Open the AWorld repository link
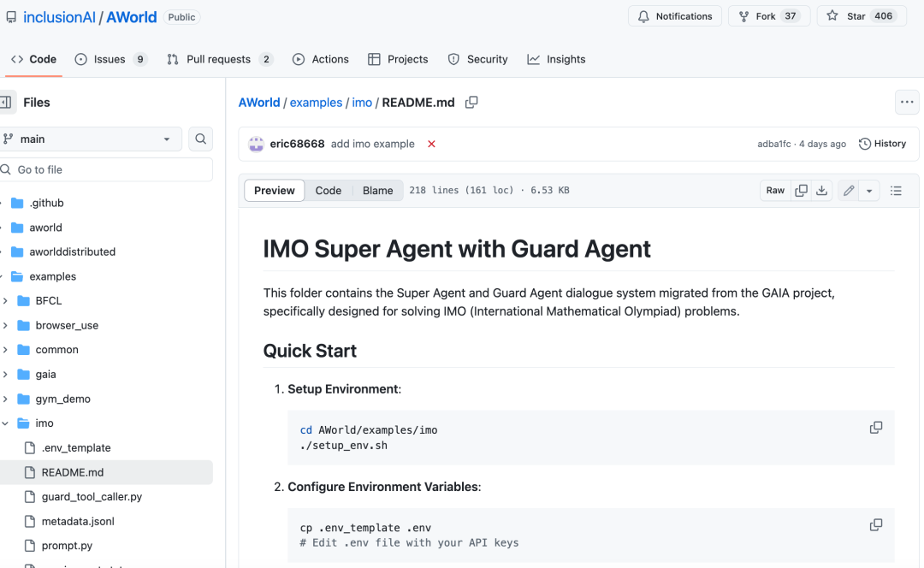This screenshot has width=924, height=568. tap(132, 17)
